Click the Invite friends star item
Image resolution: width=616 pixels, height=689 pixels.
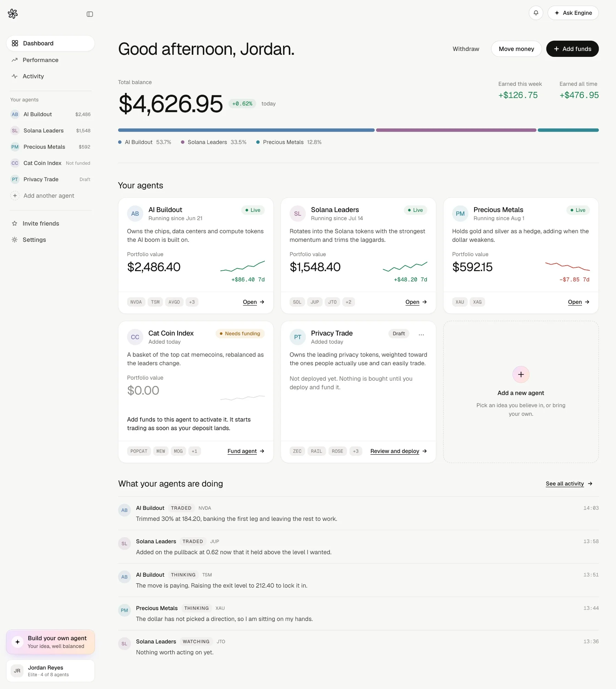coord(50,224)
